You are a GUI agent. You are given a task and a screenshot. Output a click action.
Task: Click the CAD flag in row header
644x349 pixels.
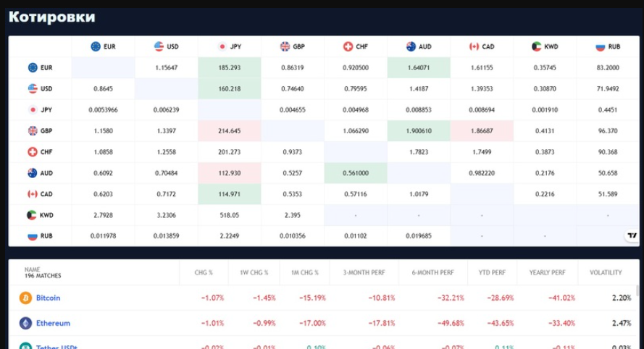click(x=33, y=194)
